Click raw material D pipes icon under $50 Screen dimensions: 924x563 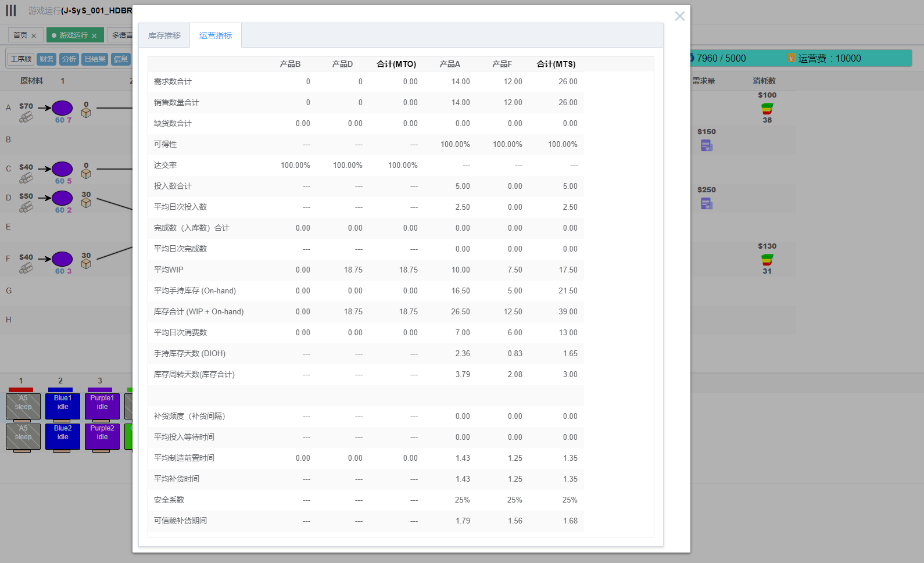(26, 207)
